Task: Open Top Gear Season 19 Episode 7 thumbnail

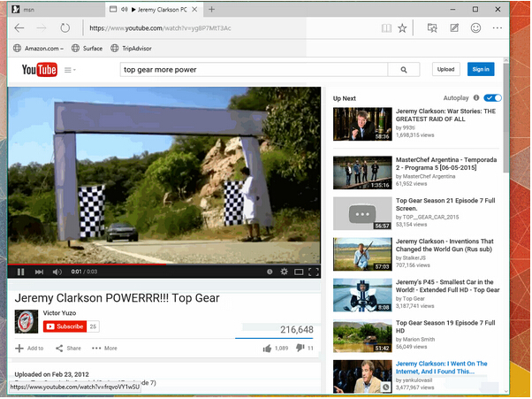Action: tap(362, 336)
